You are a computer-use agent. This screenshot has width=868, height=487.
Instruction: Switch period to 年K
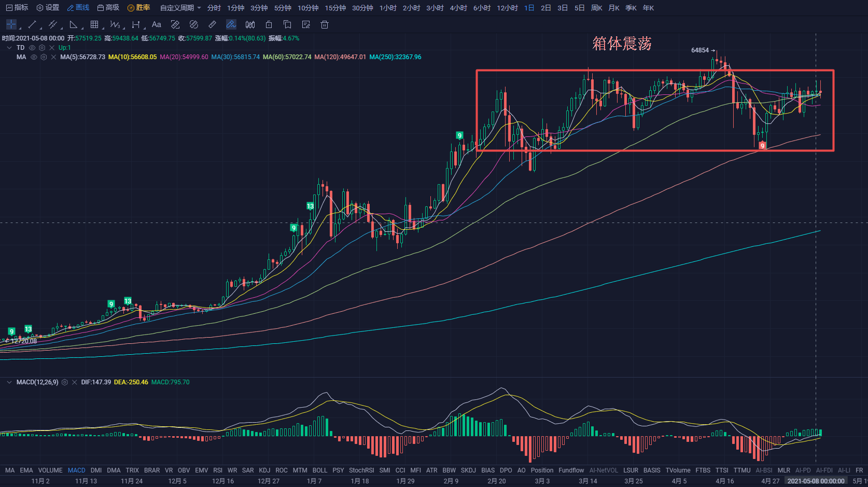pyautogui.click(x=648, y=8)
